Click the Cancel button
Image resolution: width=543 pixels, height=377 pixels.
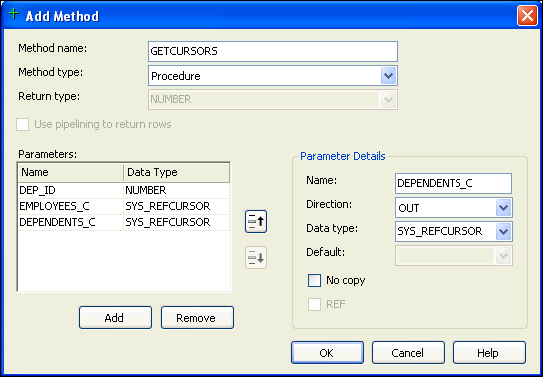[x=408, y=353]
